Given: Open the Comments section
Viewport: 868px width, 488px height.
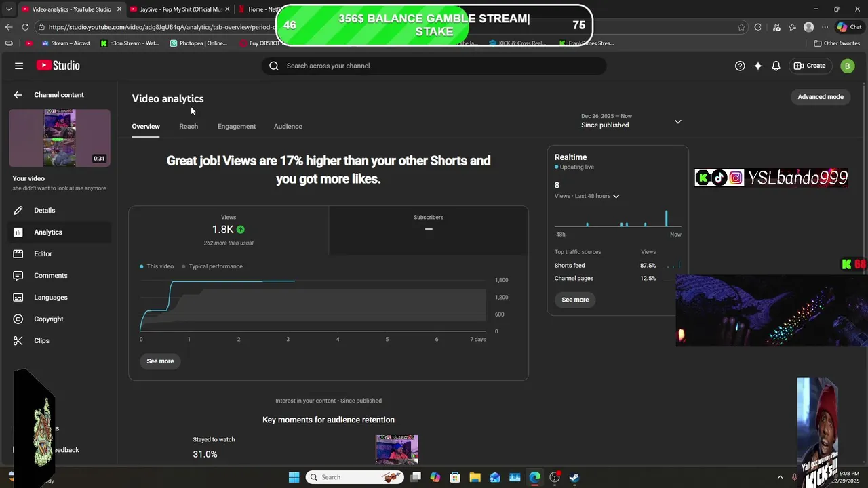Looking at the screenshot, I should (60, 275).
